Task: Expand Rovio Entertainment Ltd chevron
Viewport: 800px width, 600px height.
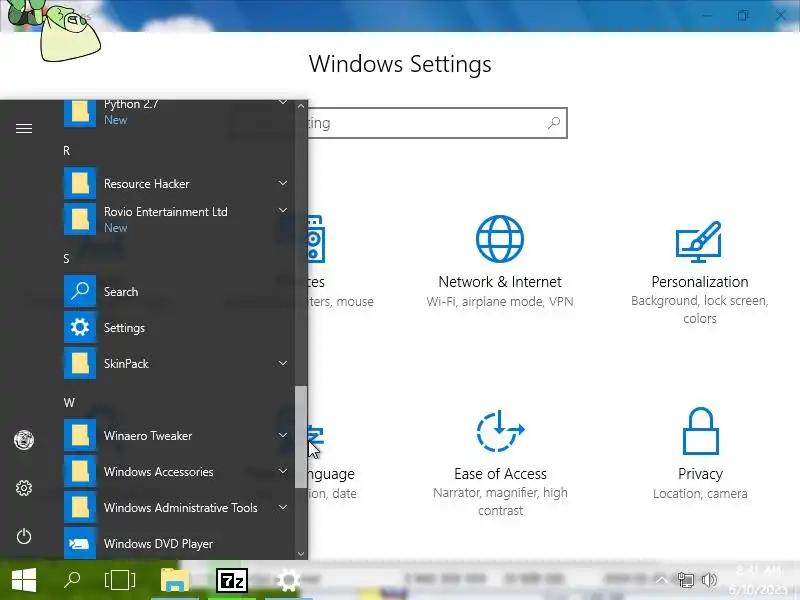Action: point(283,210)
